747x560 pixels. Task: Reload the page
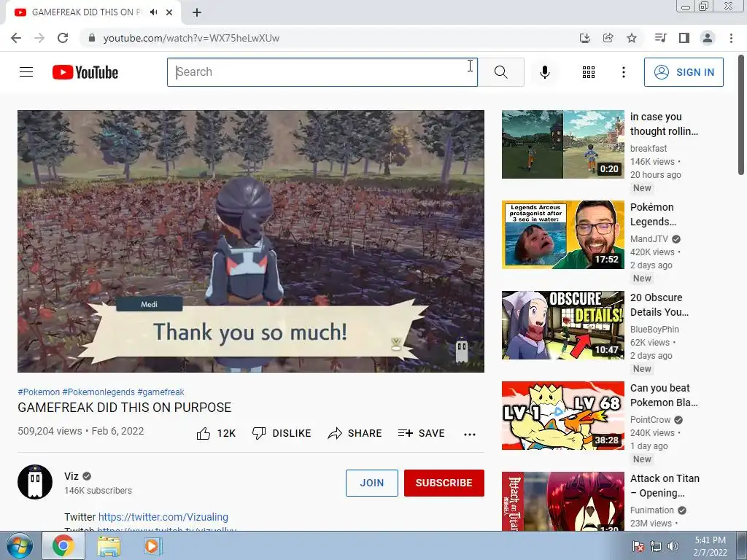[63, 38]
